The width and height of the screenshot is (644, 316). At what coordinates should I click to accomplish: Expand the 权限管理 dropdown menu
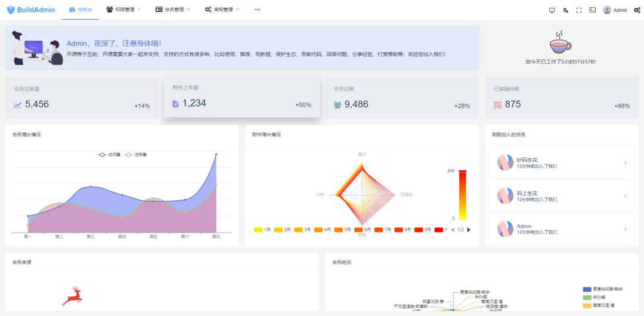coord(123,10)
